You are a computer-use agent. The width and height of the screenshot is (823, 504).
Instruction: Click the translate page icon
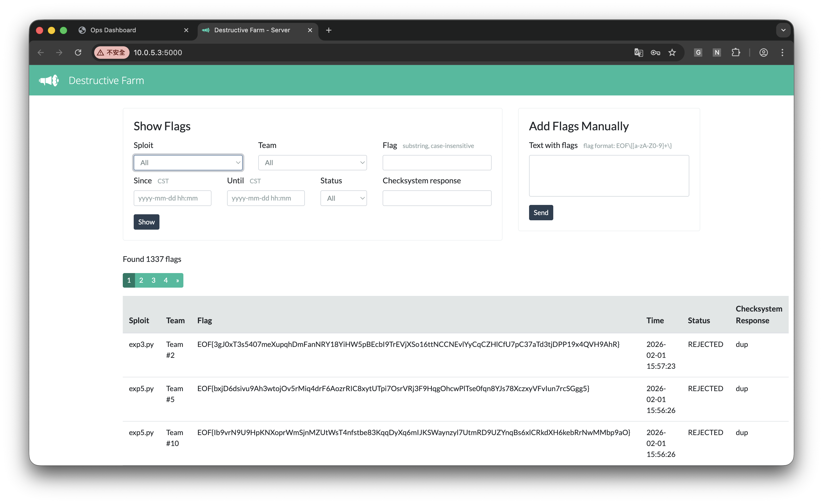(x=638, y=53)
